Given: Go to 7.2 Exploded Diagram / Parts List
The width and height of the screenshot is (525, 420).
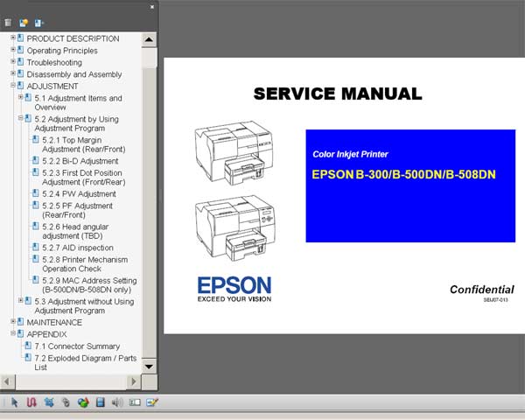Looking at the screenshot, I should click(x=86, y=363).
